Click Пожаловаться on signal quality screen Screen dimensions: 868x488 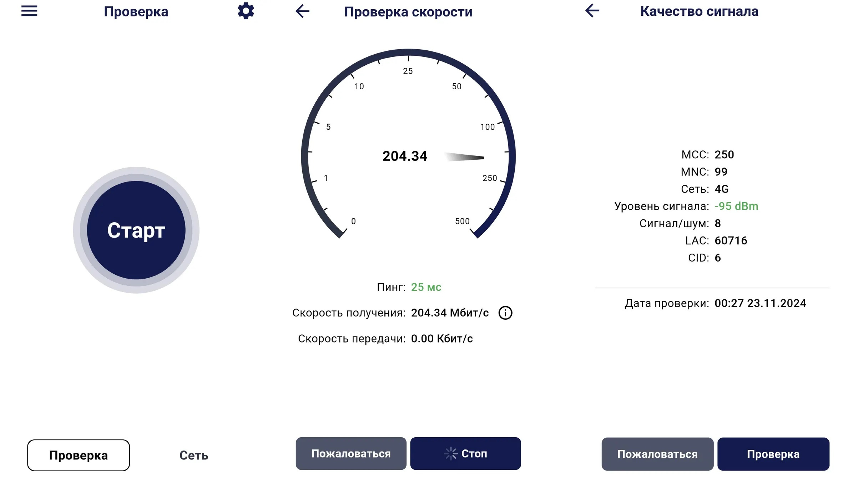(x=657, y=454)
